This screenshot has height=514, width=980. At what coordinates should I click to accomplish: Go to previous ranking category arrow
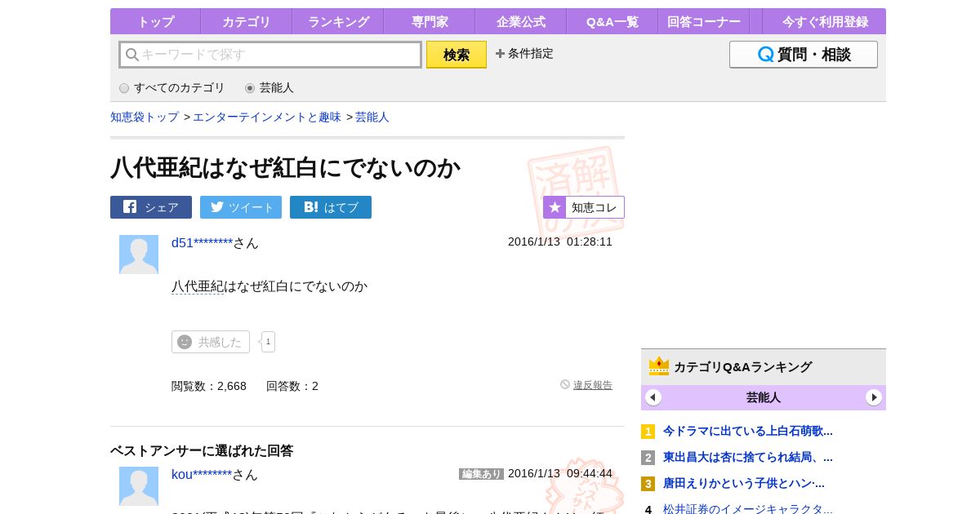click(653, 397)
